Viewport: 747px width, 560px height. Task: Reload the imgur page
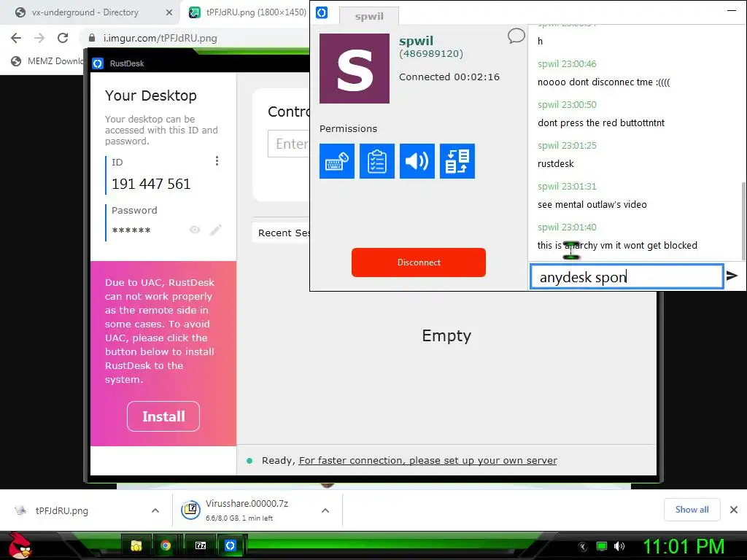63,38
